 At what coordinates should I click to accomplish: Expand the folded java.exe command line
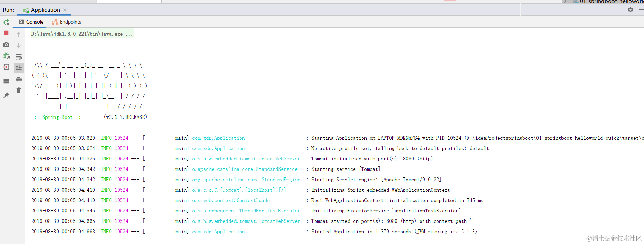(x=82, y=34)
